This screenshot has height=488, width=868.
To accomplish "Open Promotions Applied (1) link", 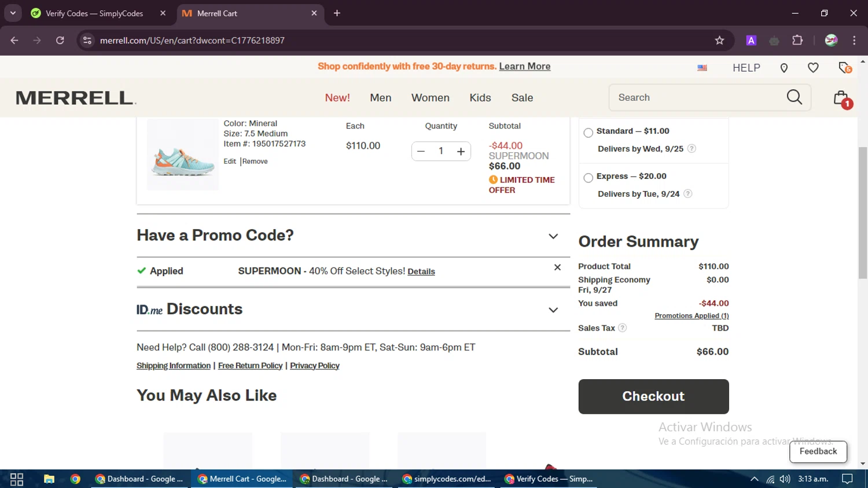I will 692,315.
